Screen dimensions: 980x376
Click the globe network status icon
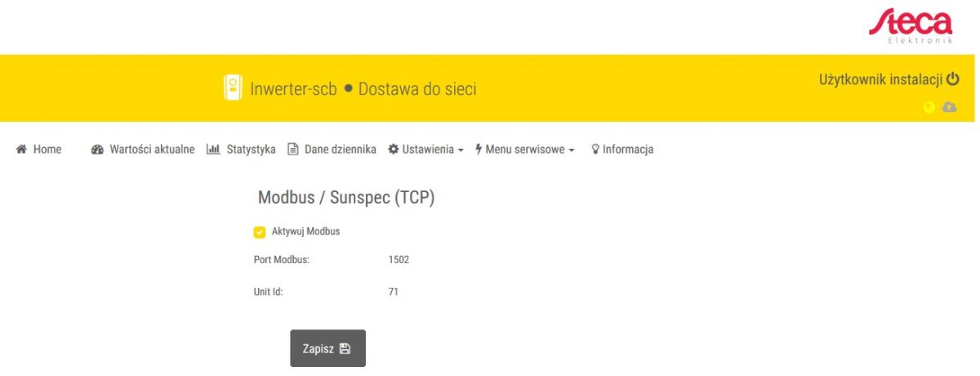tap(929, 107)
